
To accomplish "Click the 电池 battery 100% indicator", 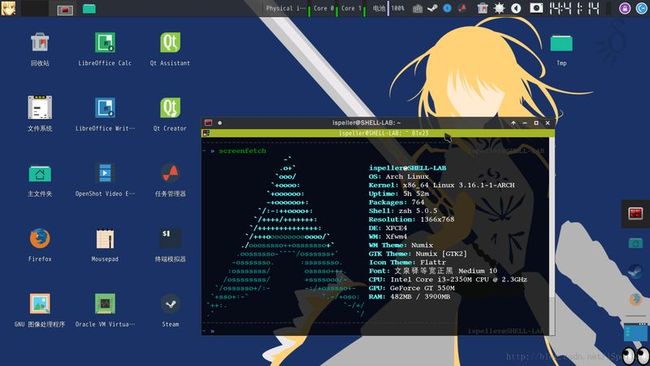I will point(388,8).
